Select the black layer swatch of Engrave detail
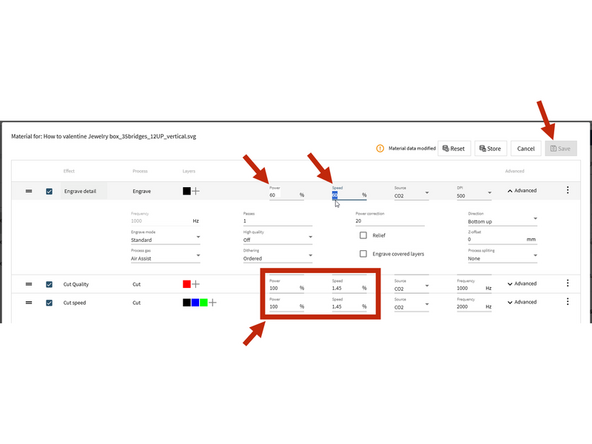Image resolution: width=592 pixels, height=444 pixels. pyautogui.click(x=187, y=191)
